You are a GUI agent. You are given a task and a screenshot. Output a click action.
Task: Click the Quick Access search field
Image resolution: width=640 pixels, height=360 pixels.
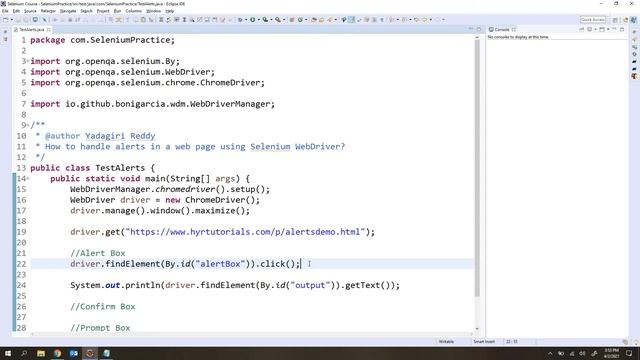[x=593, y=20]
